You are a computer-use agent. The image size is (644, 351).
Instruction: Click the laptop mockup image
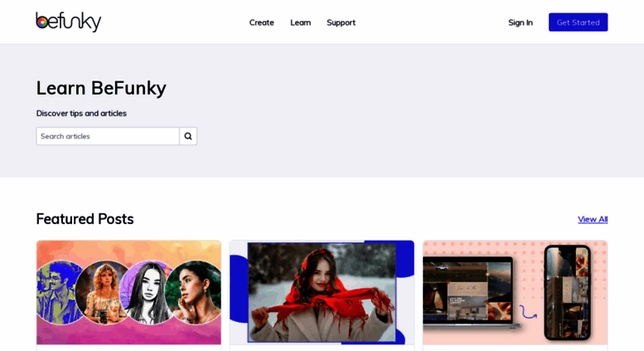471,295
